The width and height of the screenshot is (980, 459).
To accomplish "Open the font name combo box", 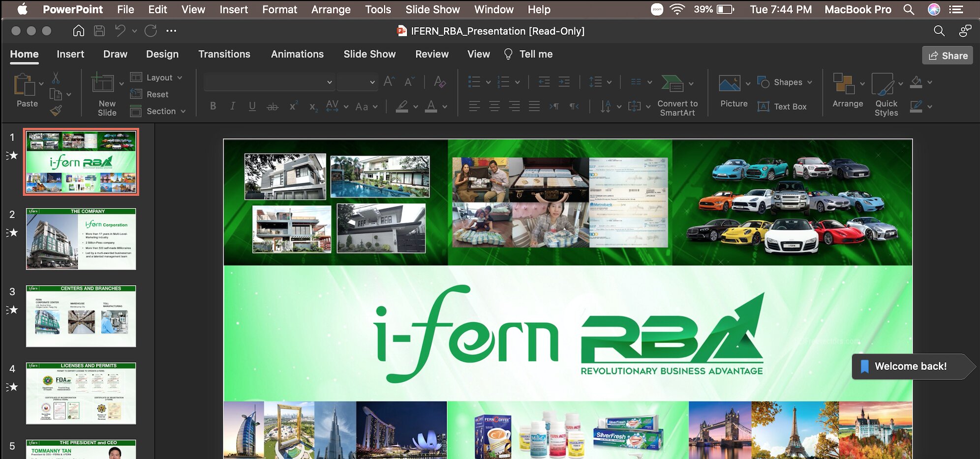I will [269, 82].
